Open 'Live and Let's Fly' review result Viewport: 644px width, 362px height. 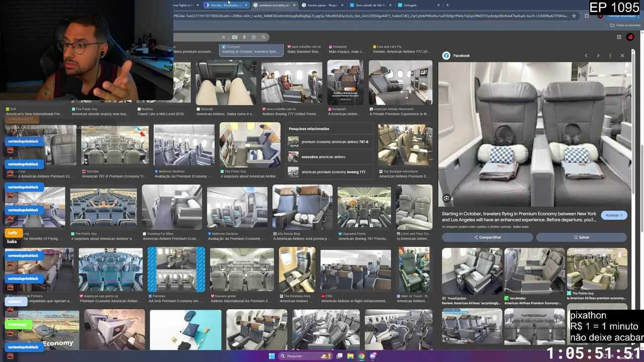pos(400,49)
